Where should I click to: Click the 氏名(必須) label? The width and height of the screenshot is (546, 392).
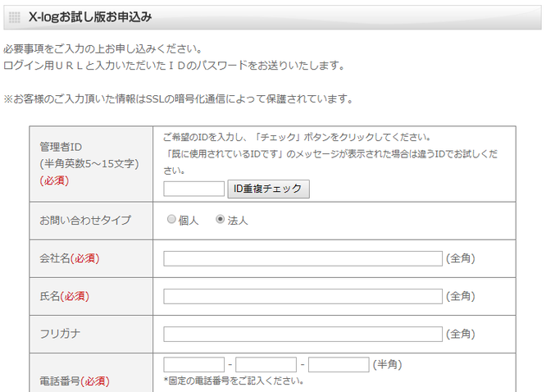[x=65, y=296]
